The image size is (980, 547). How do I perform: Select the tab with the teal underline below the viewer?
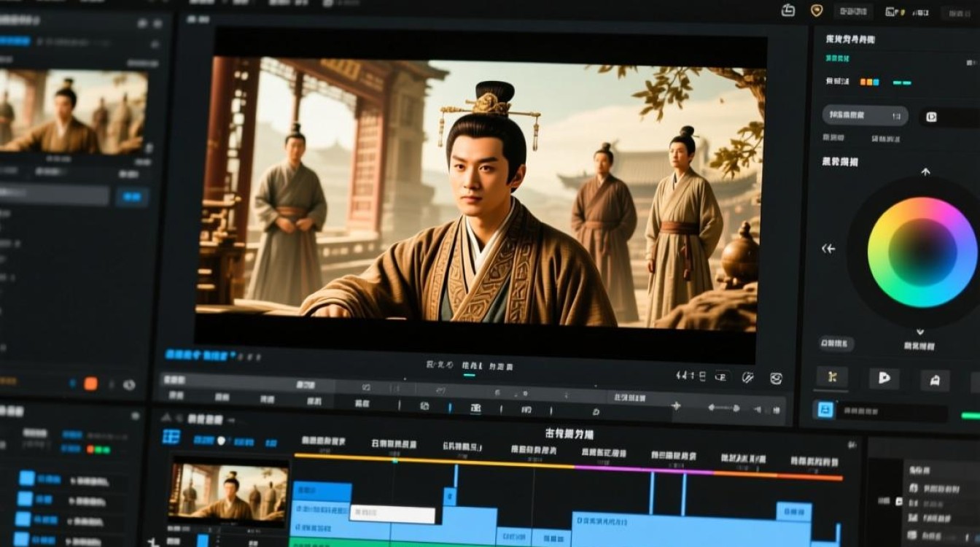(x=469, y=366)
